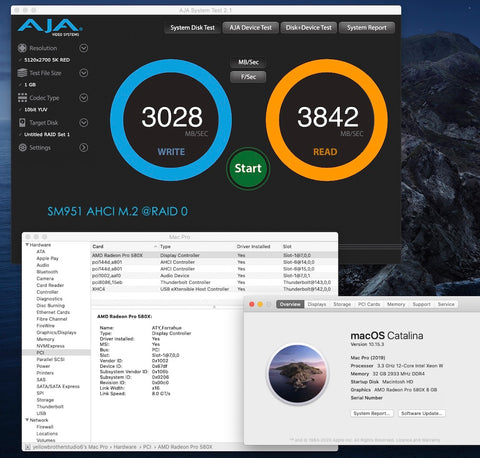The height and width of the screenshot is (458, 480).
Task: Select the AMD Radeon Pro 580X card row
Action: click(x=214, y=255)
